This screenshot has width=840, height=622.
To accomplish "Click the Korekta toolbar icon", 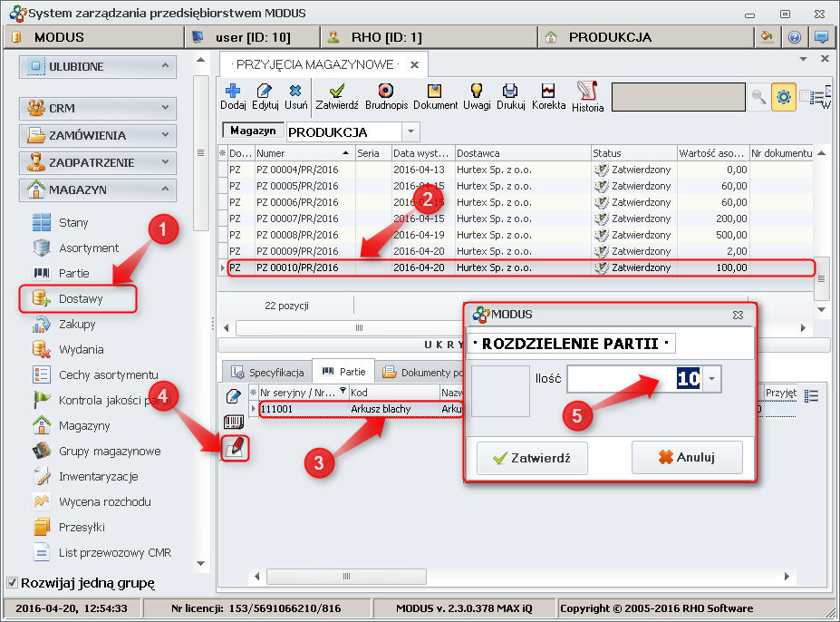I will pos(548,97).
